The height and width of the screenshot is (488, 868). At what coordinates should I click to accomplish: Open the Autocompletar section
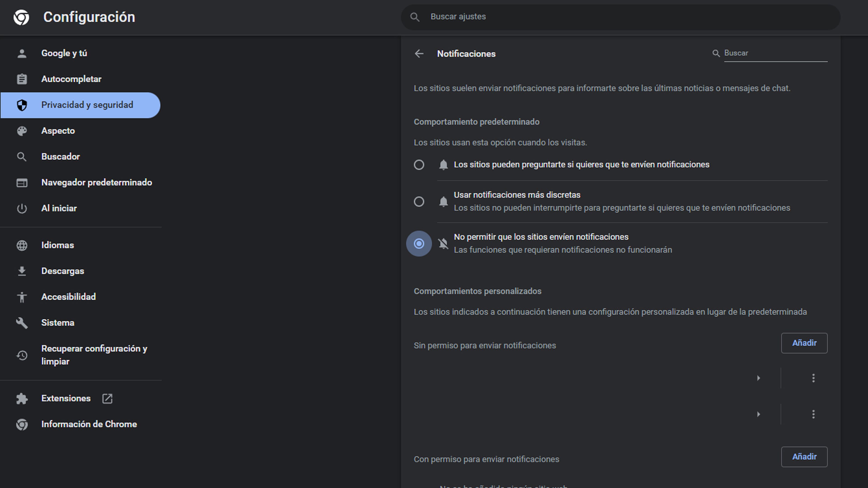pos(71,79)
